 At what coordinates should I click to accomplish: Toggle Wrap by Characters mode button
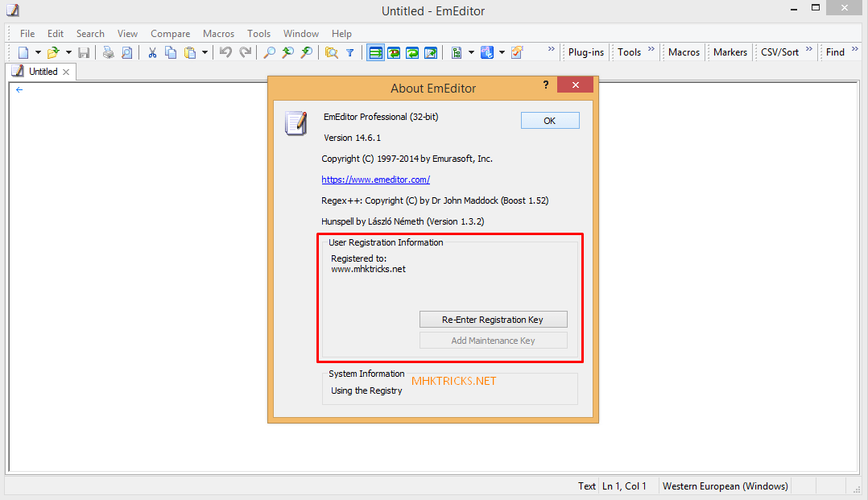point(395,52)
